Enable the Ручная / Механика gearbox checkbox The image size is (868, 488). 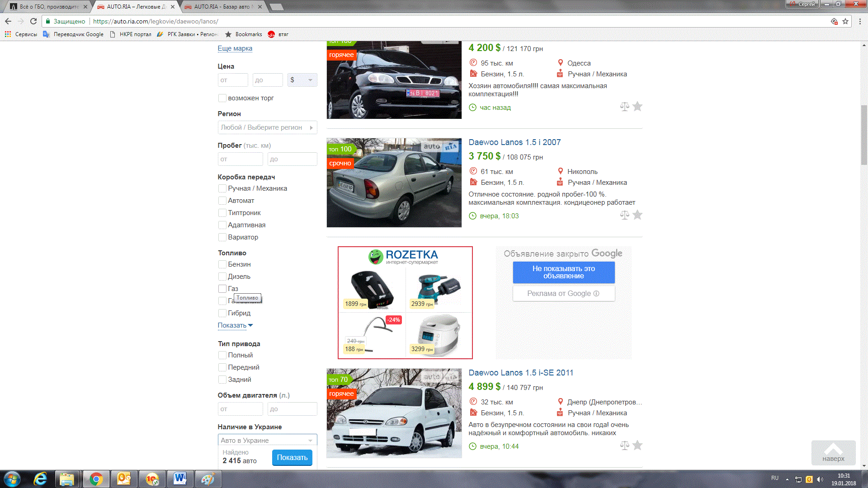[x=222, y=188]
